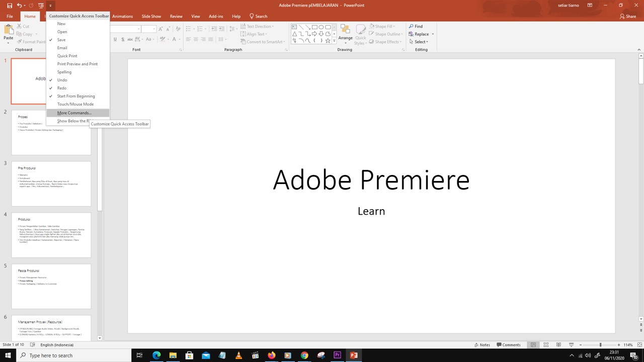644x362 pixels.
Task: Collapse the ribbon with chevron arrow
Action: click(x=639, y=49)
